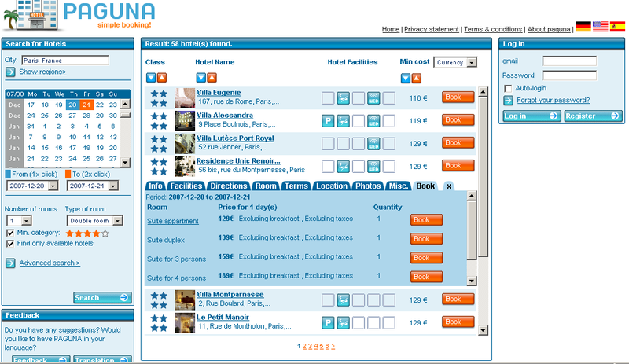Click Villa Eugenie web internet icon

coord(374,98)
